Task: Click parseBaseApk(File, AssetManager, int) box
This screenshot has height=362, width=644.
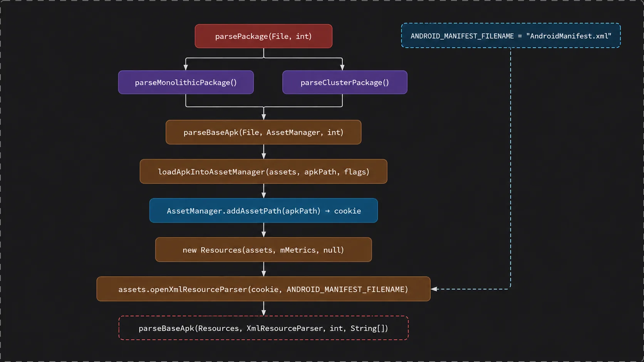Action: tap(263, 132)
